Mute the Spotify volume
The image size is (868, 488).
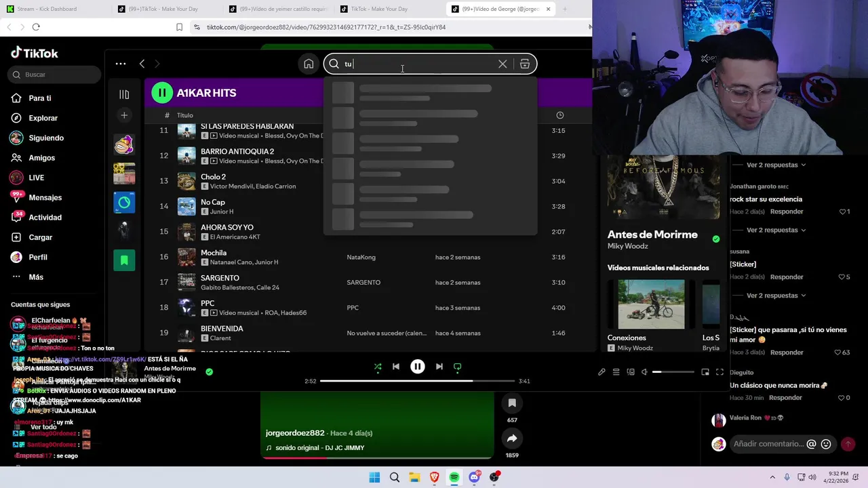645,372
